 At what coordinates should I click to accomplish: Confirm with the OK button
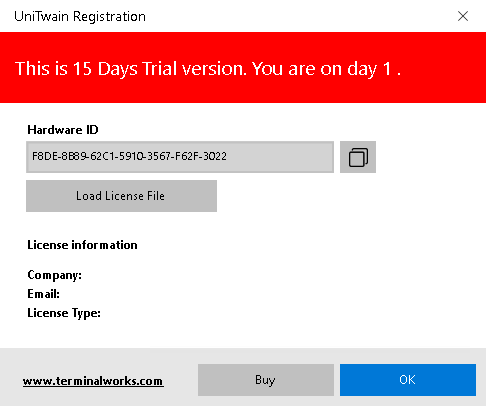[x=408, y=380]
